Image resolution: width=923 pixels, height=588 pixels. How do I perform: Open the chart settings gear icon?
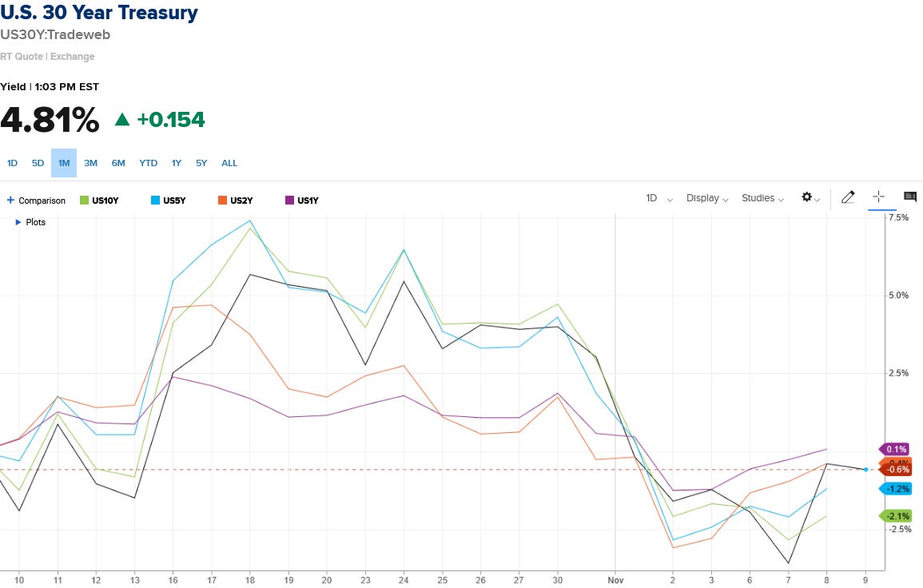tap(807, 197)
